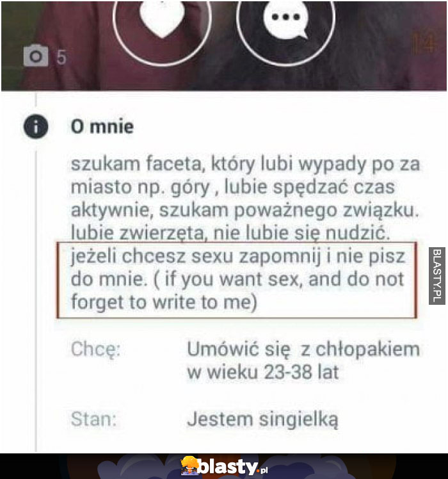Click the Chcę label
The height and width of the screenshot is (479, 448).
click(x=95, y=348)
